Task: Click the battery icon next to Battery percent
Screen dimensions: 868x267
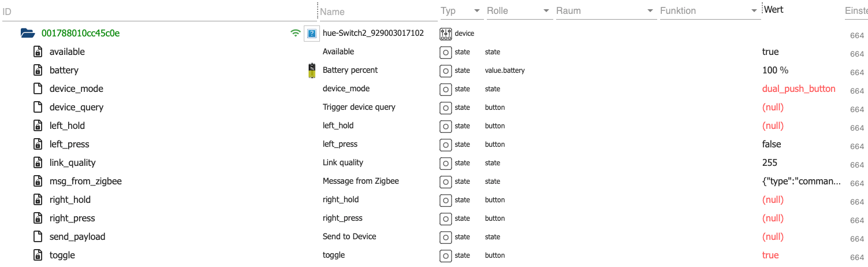Action: pyautogui.click(x=312, y=71)
